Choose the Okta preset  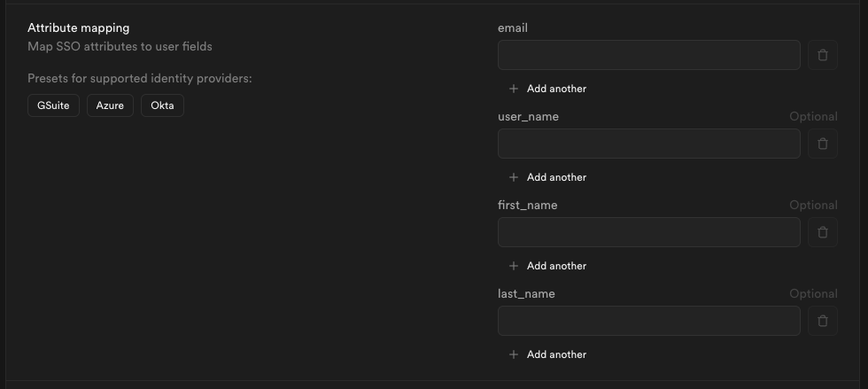coord(162,106)
